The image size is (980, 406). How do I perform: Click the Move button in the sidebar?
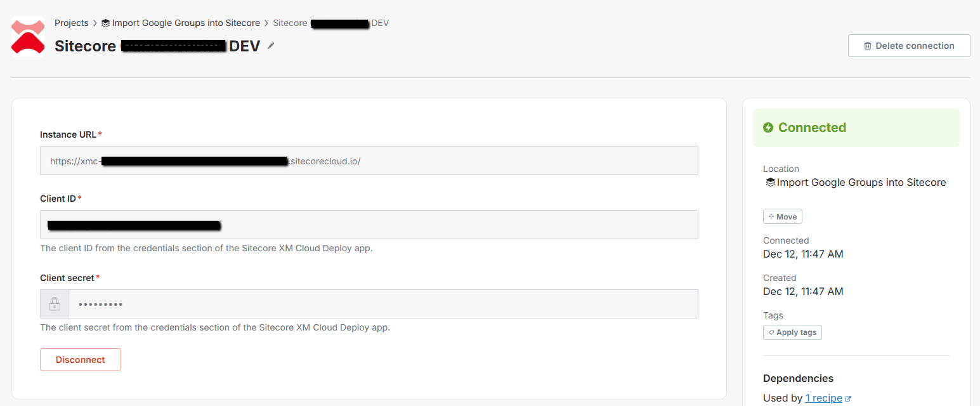click(782, 216)
